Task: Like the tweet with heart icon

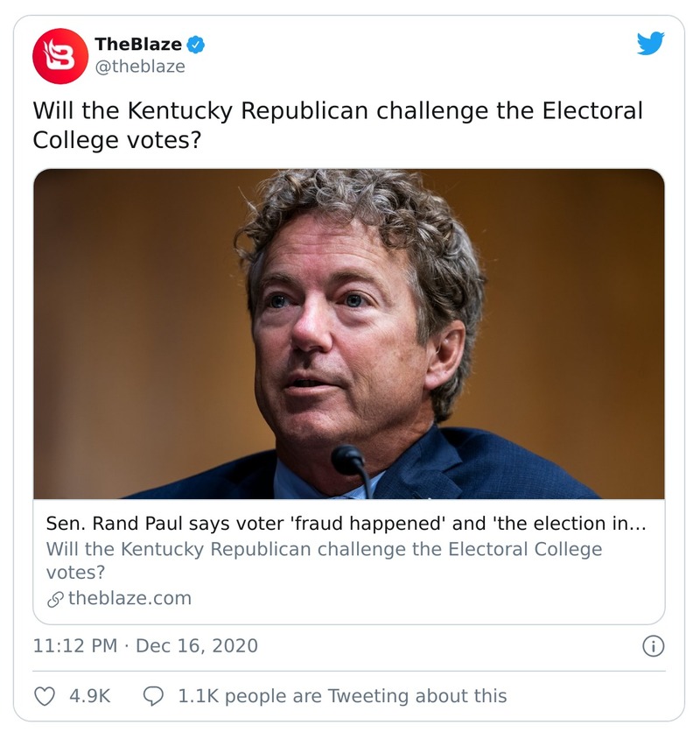Action: click(x=44, y=696)
